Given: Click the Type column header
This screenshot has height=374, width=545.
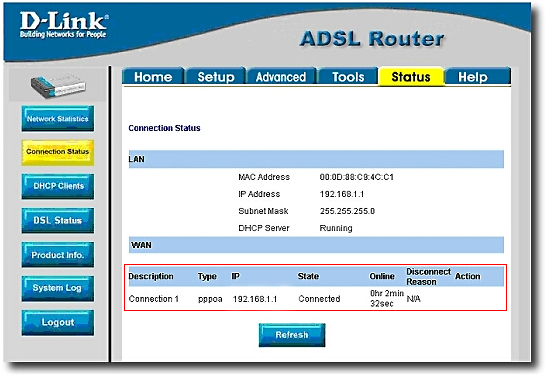Looking at the screenshot, I should pyautogui.click(x=207, y=277).
